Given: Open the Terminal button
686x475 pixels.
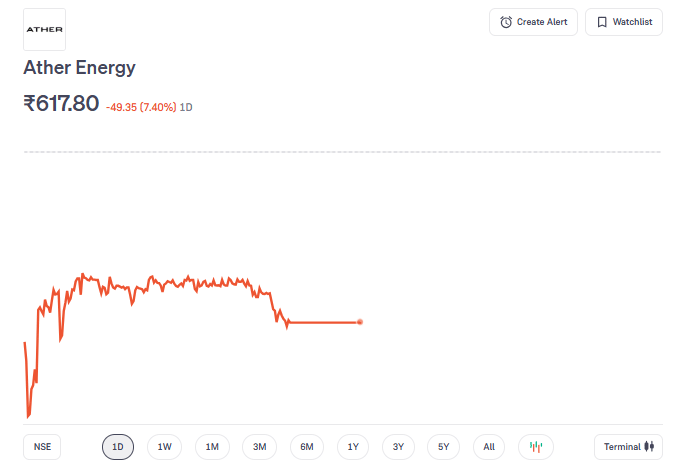Looking at the screenshot, I should pos(628,447).
